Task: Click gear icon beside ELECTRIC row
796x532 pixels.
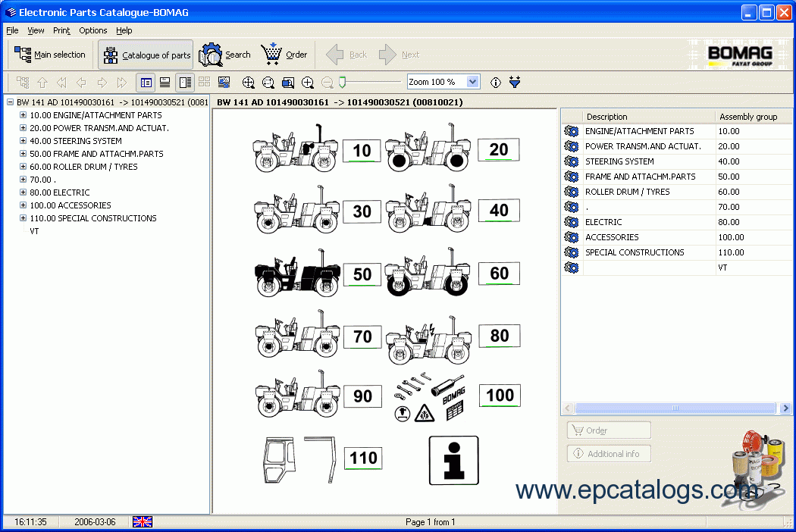Action: [x=572, y=222]
